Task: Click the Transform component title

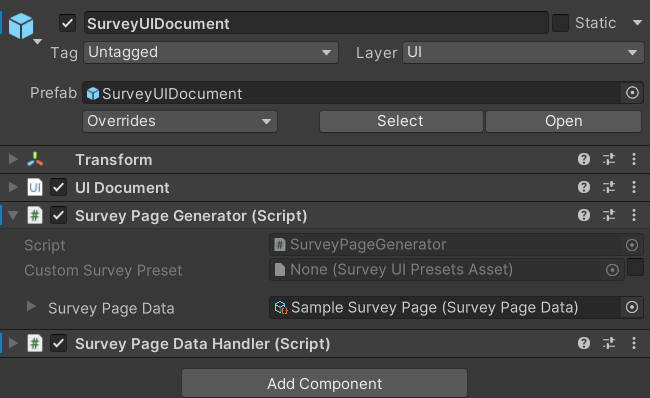Action: point(114,160)
